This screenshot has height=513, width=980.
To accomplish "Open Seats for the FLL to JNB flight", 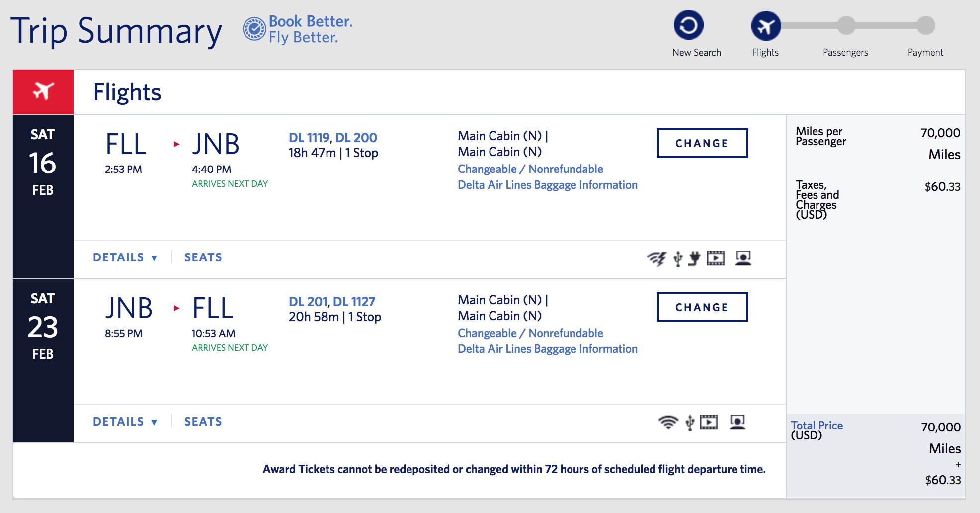I will (203, 257).
